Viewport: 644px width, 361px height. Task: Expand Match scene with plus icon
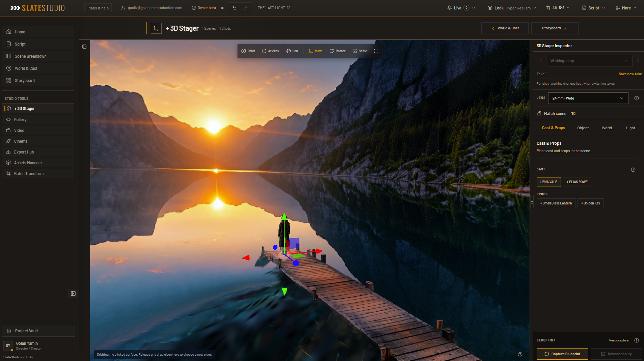pyautogui.click(x=641, y=114)
